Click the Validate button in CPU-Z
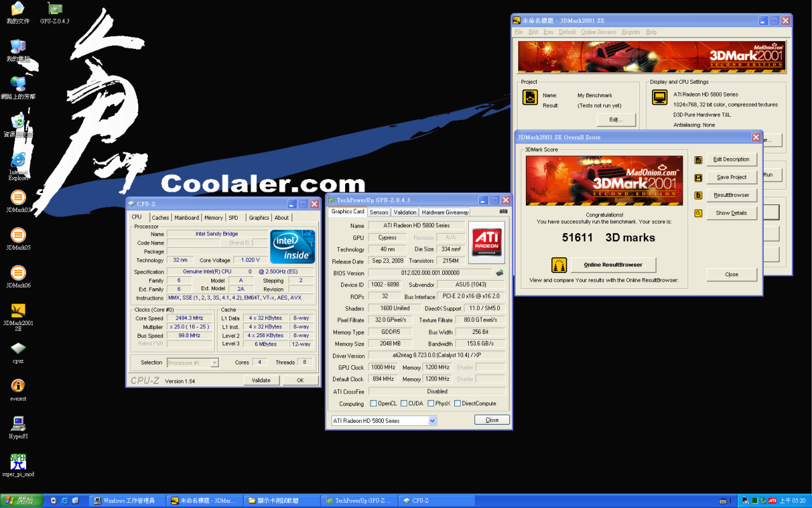Viewport: 812px width, 508px height. (261, 380)
